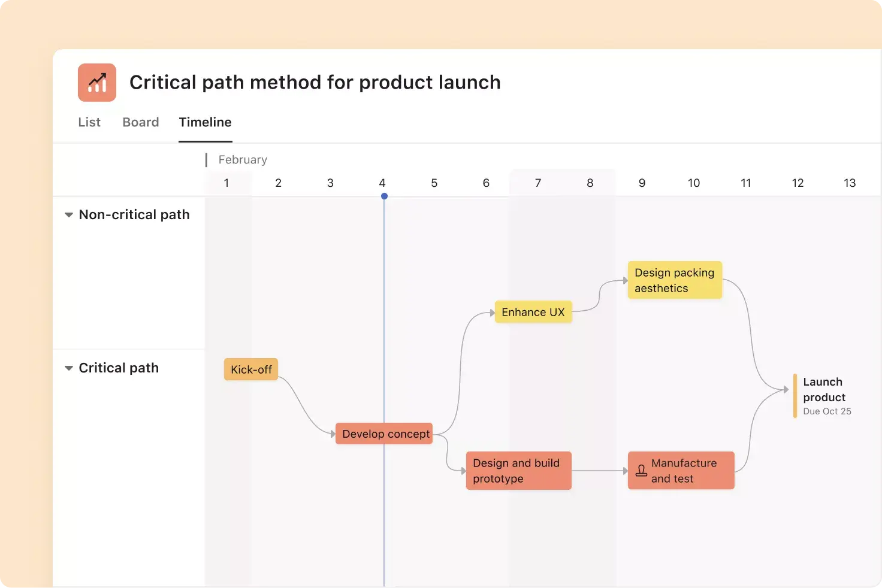The width and height of the screenshot is (882, 588).
Task: Collapse the Non-critical path section
Action: (68, 214)
